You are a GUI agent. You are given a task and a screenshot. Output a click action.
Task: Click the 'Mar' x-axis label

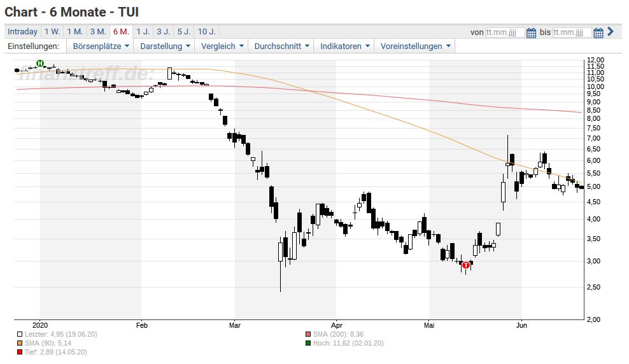click(x=235, y=325)
